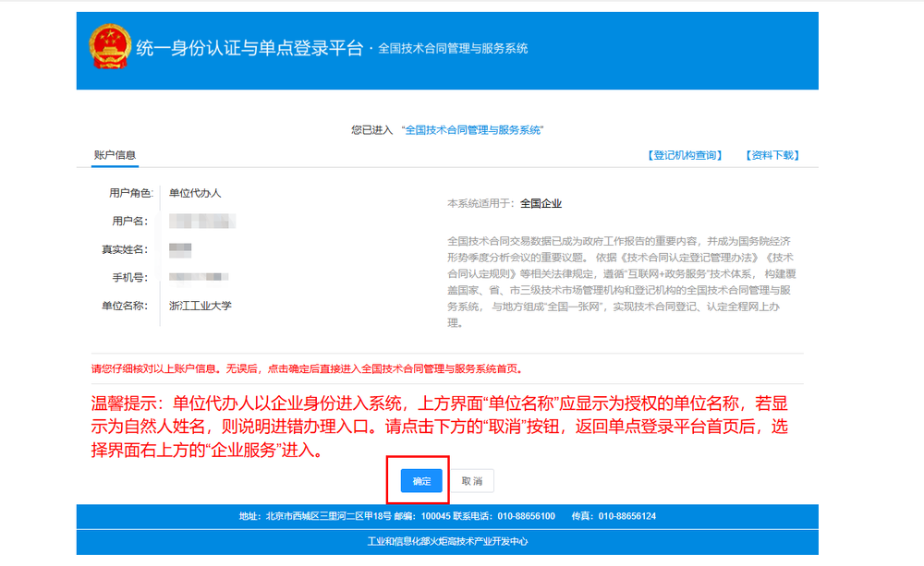Click the 取消 cancel button

click(x=471, y=481)
